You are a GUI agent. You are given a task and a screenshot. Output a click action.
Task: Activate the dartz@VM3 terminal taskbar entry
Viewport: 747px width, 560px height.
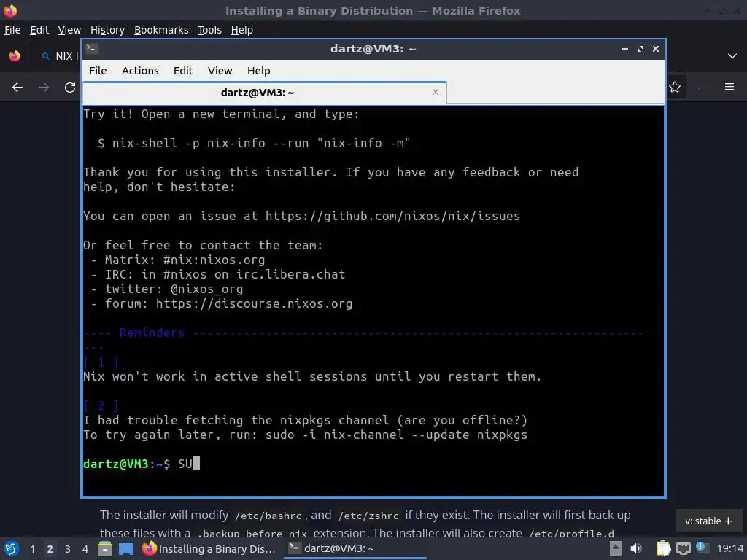355,548
